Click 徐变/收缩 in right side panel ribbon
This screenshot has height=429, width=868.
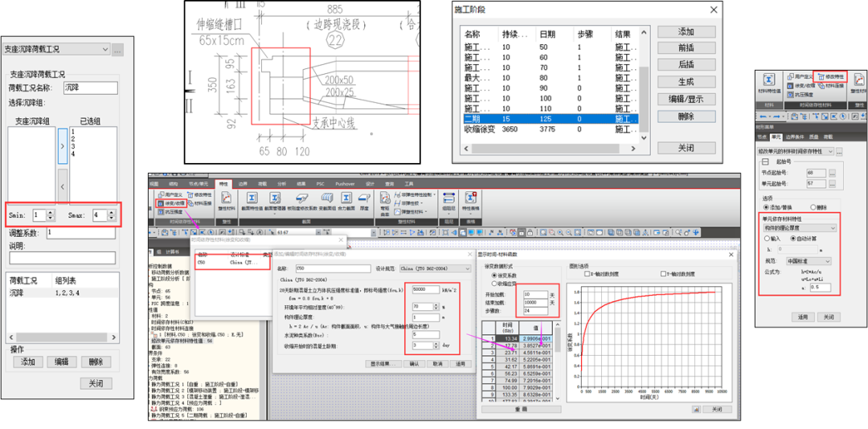[801, 86]
